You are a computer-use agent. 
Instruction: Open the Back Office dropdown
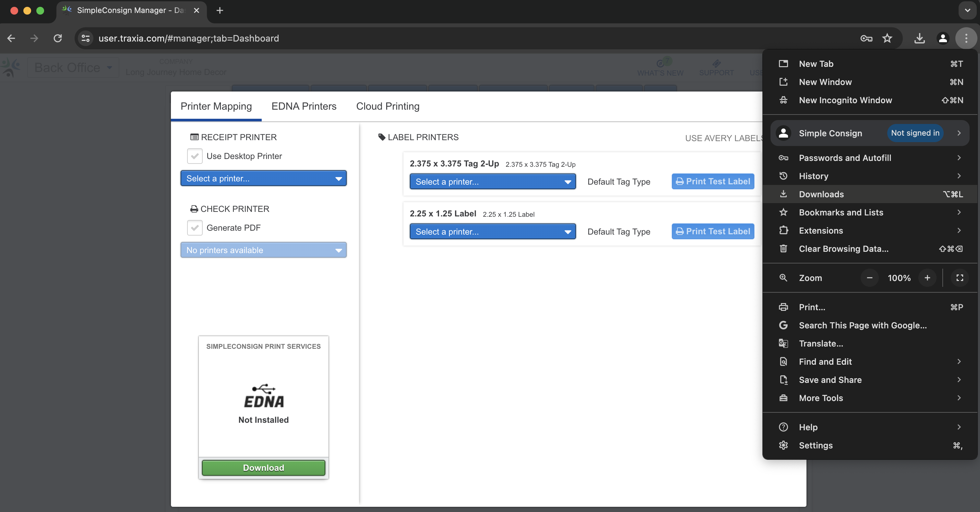(x=73, y=68)
